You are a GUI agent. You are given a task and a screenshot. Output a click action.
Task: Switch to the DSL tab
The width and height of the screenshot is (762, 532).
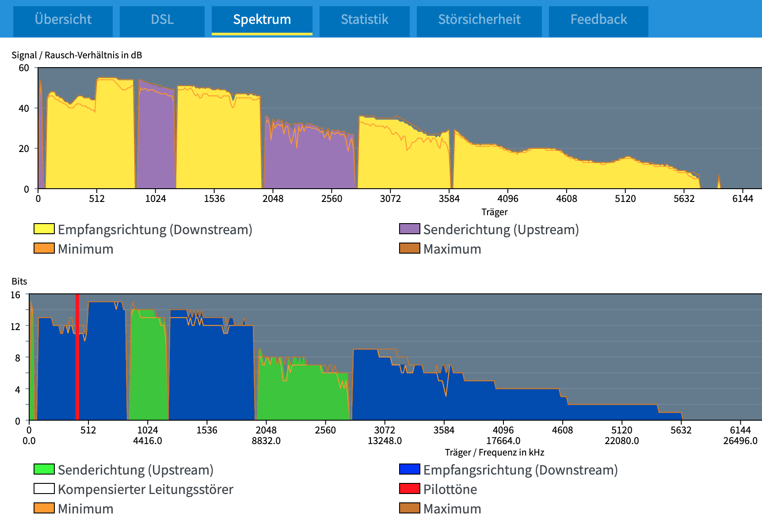coord(162,20)
